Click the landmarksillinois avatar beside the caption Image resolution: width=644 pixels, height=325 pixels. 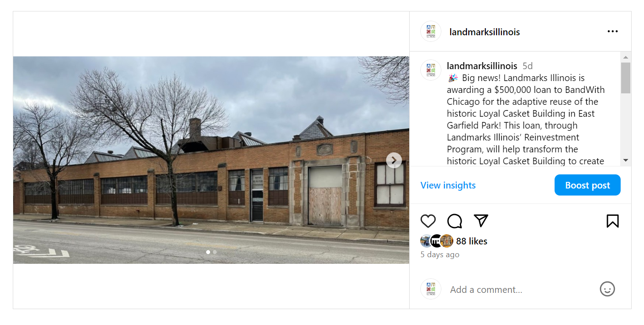(431, 70)
